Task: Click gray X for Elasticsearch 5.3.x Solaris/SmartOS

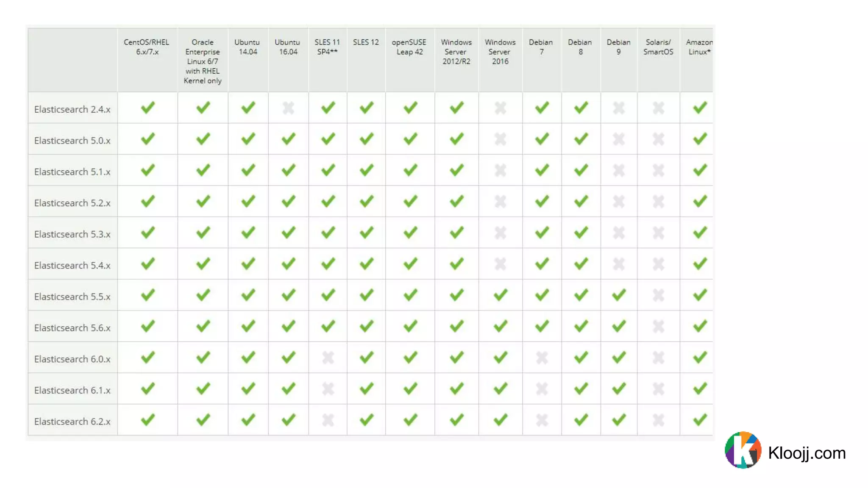Action: (658, 233)
